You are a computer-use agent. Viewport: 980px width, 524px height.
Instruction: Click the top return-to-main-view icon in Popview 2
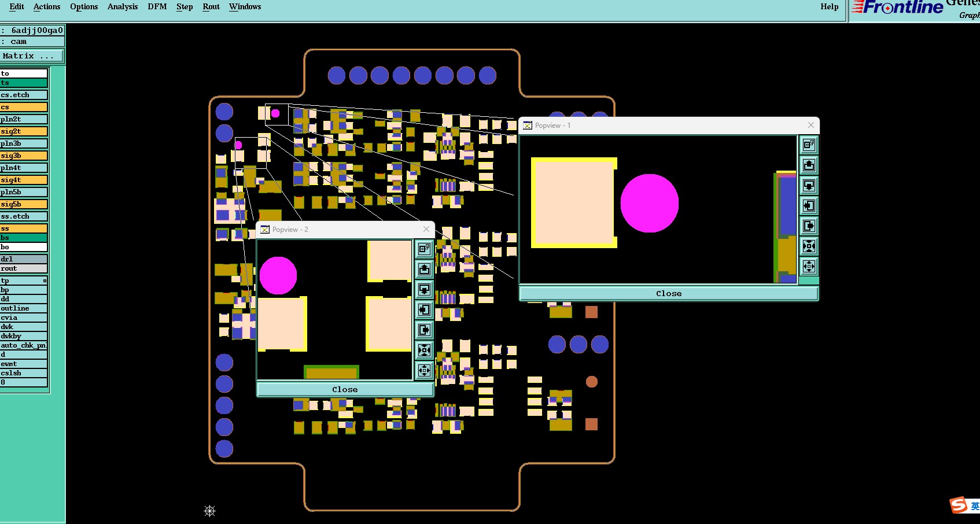tap(424, 249)
